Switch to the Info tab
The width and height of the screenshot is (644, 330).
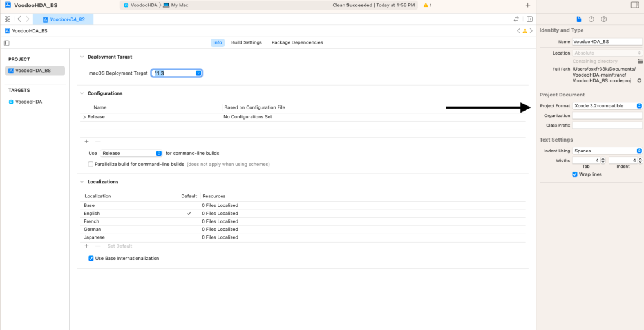[x=218, y=42]
